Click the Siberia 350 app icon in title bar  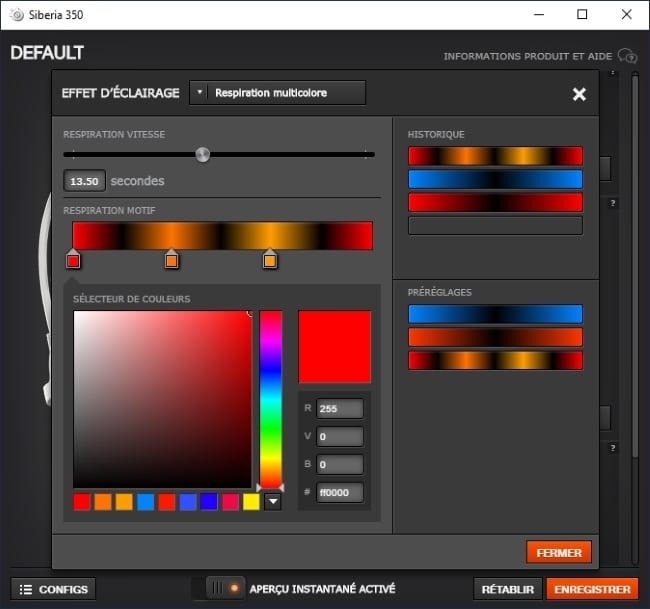pos(17,15)
